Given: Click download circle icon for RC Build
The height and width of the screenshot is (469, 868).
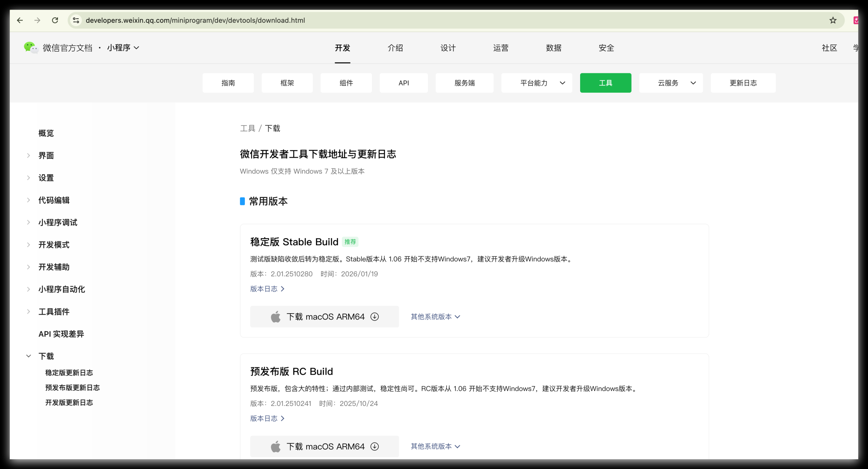Looking at the screenshot, I should (375, 446).
